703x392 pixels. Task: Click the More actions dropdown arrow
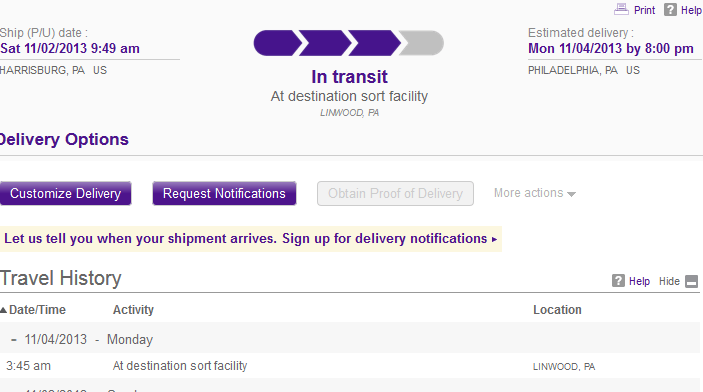571,194
